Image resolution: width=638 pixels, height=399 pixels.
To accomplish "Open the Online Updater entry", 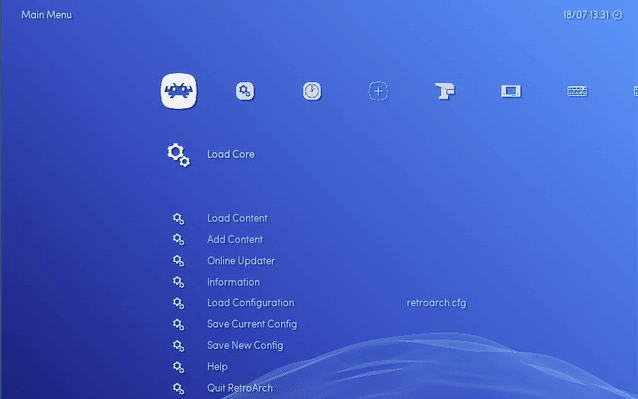I will (241, 261).
